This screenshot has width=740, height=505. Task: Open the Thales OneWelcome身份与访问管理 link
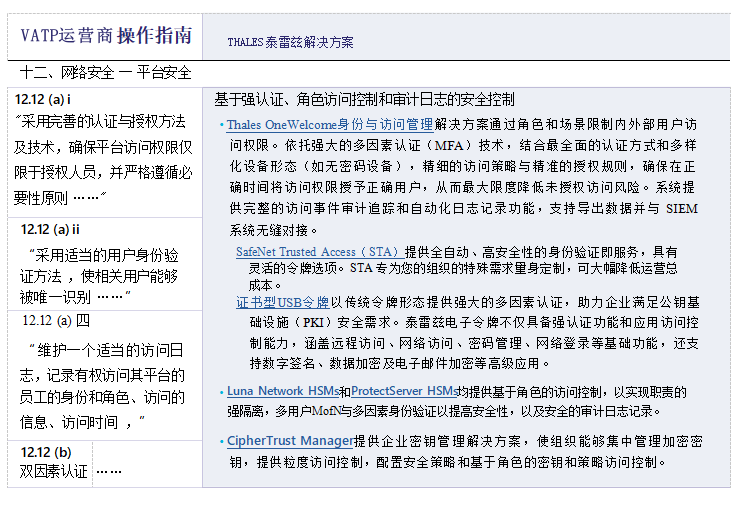click(x=330, y=125)
